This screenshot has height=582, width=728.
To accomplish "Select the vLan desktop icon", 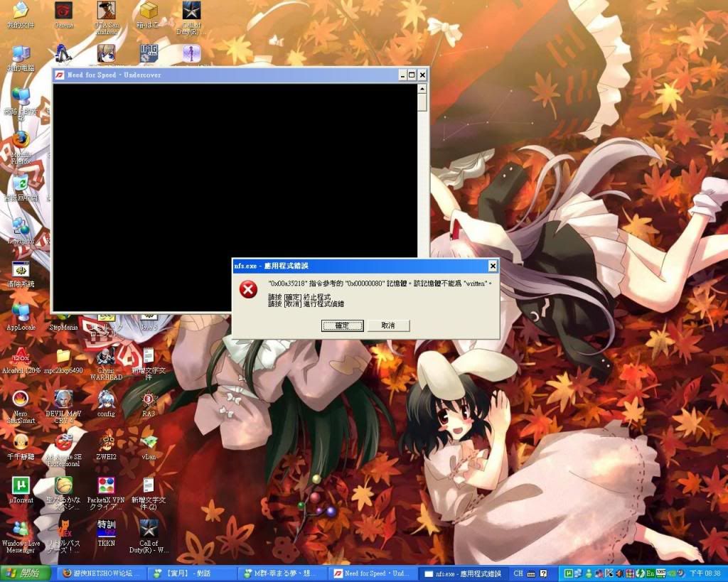I will click(149, 446).
